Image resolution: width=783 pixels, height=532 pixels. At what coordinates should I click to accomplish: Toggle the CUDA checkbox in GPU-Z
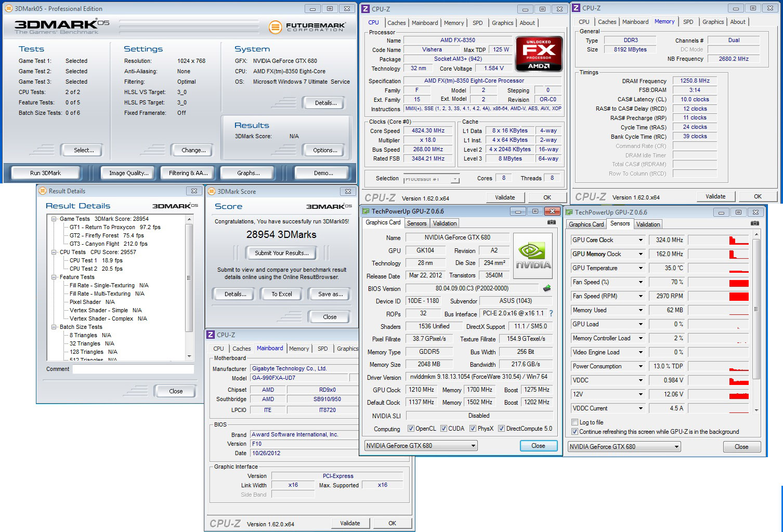click(443, 429)
